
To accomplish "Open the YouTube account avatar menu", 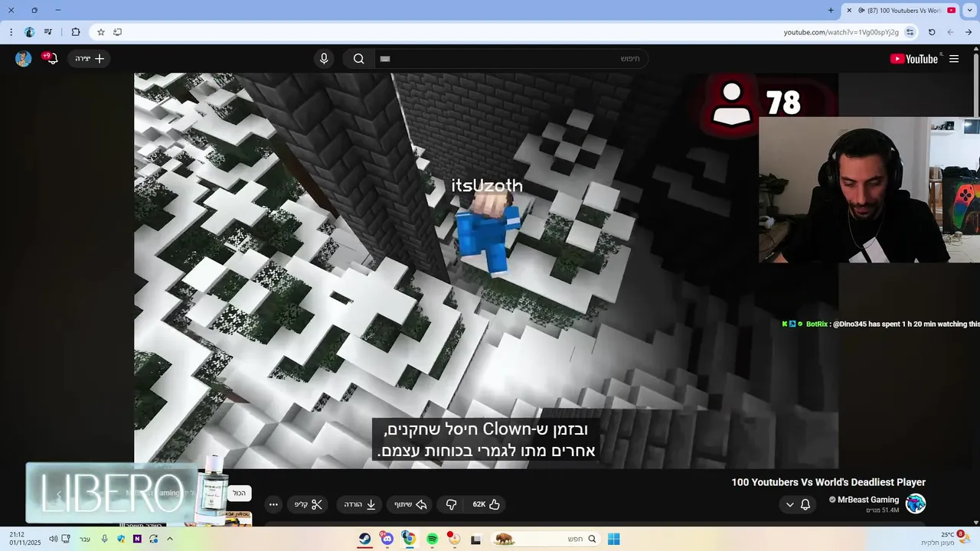I will tap(24, 59).
